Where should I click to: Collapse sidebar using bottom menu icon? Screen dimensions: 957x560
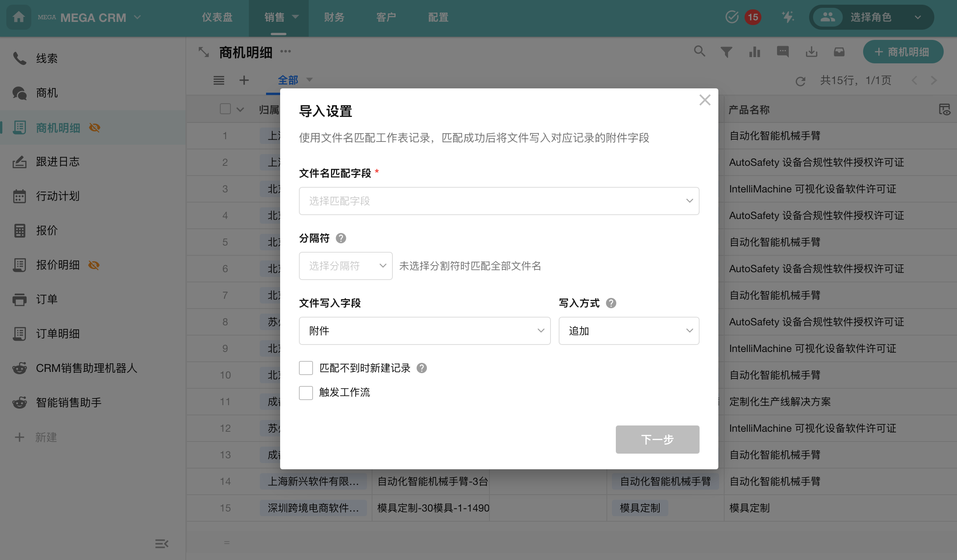(x=162, y=544)
